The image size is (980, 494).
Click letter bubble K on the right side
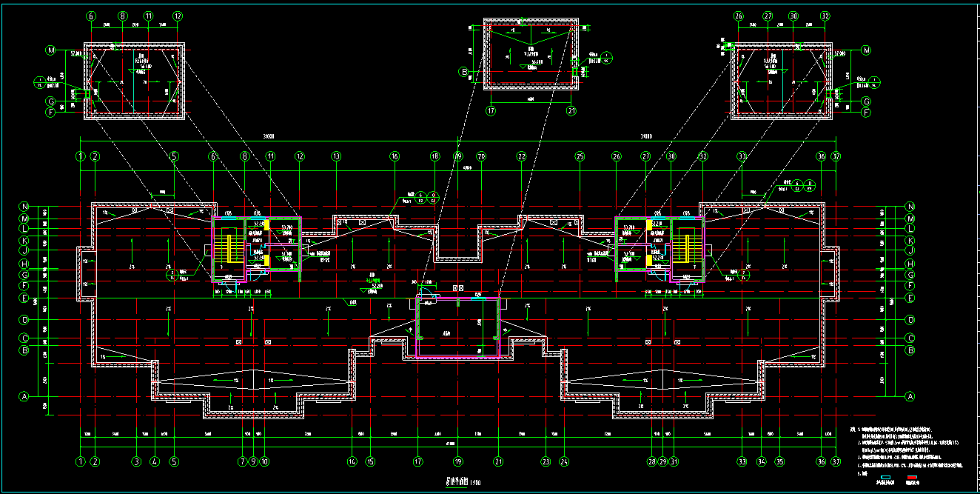pyautogui.click(x=910, y=241)
